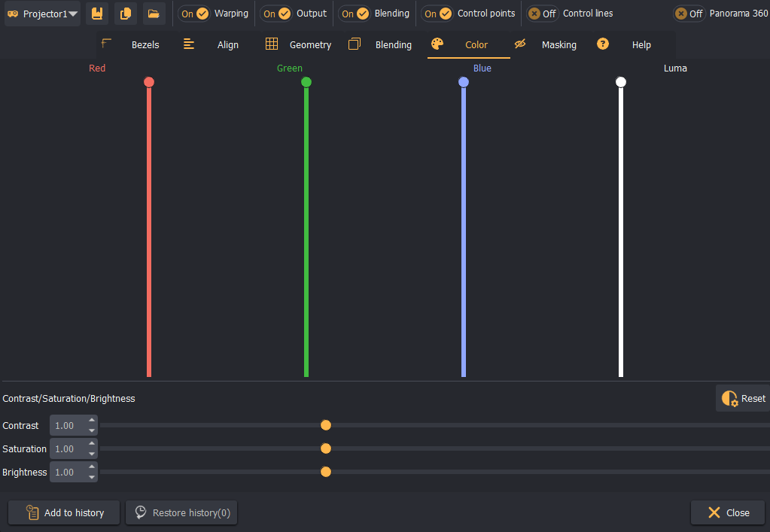Click the Green channel slider handle
The height and width of the screenshot is (532, 770).
click(306, 82)
